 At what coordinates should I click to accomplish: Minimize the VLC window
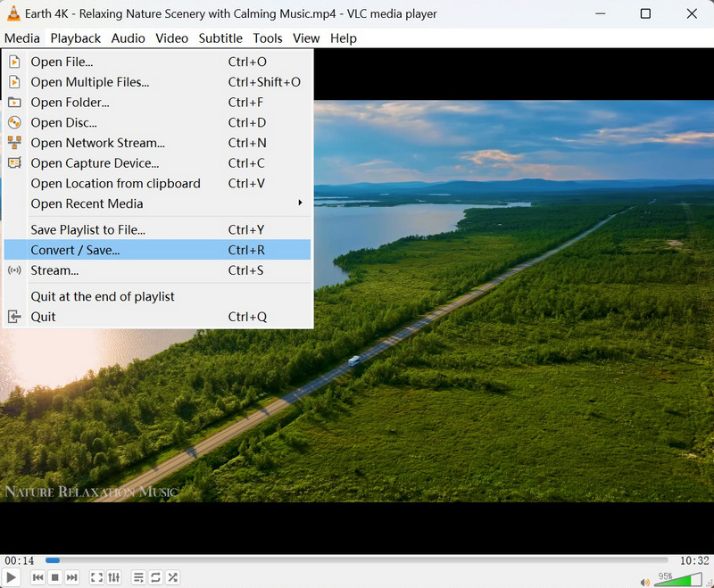pos(601,13)
